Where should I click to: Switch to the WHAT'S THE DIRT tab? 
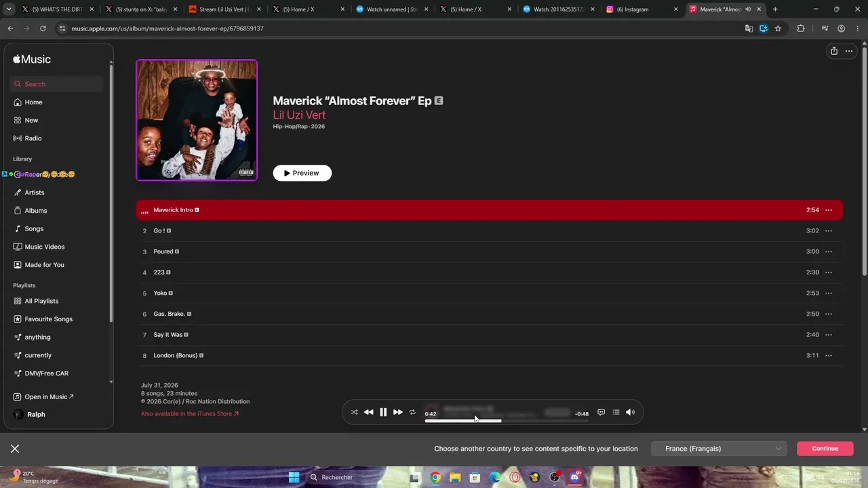pos(58,9)
